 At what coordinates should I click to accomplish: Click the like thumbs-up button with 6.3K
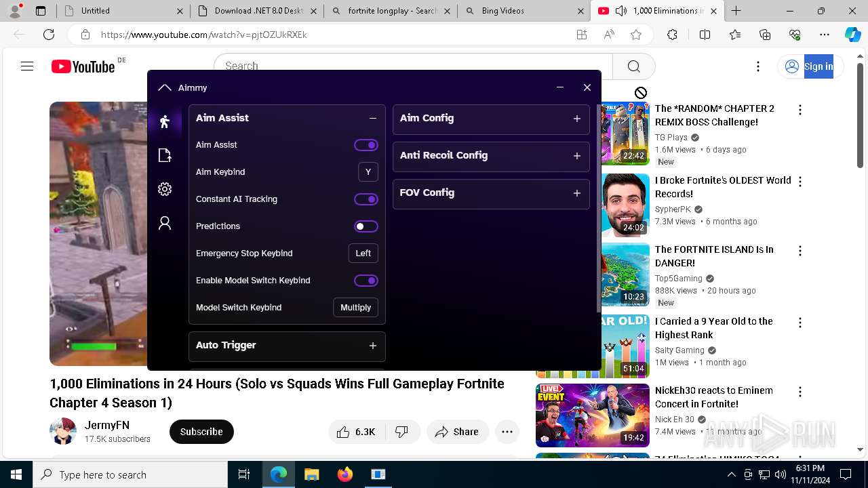click(x=357, y=432)
